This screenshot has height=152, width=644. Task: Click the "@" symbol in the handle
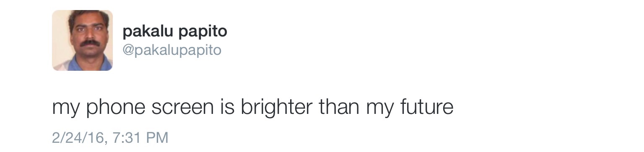point(128,51)
